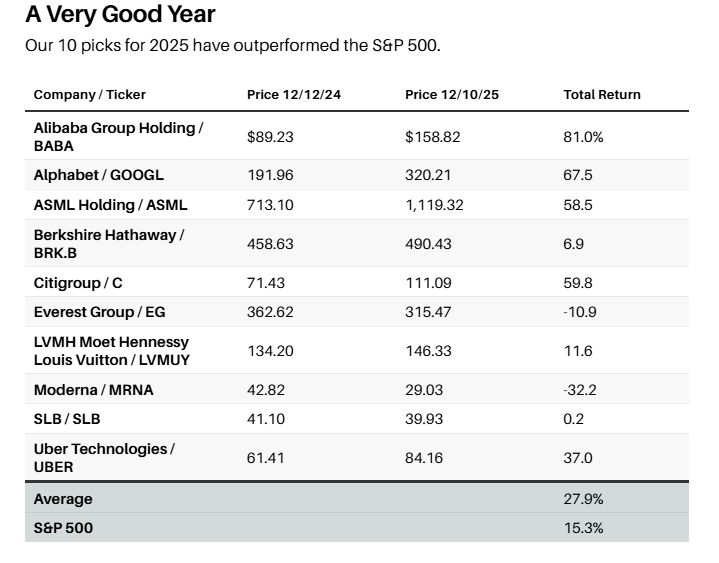This screenshot has height=563, width=719.
Task: Select the LVMH Moet Hennessy Louis Vuitton cell
Action: 111,350
